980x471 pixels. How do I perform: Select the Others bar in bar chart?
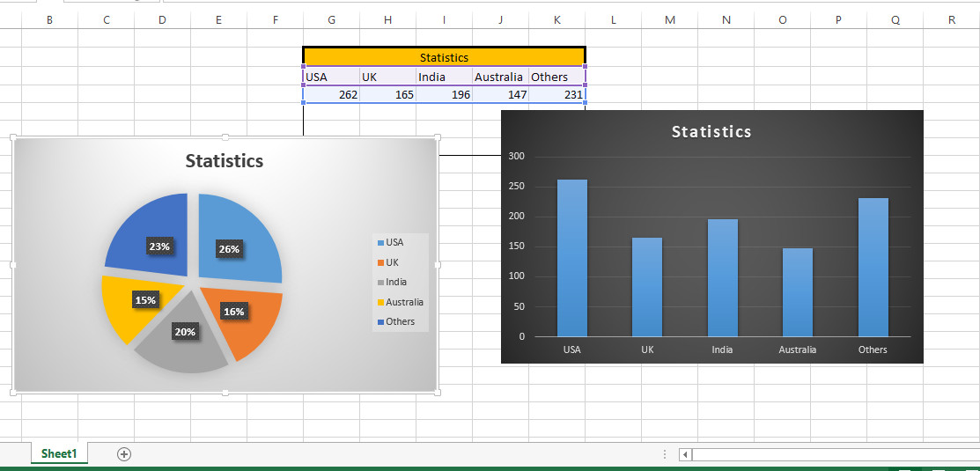tap(873, 268)
